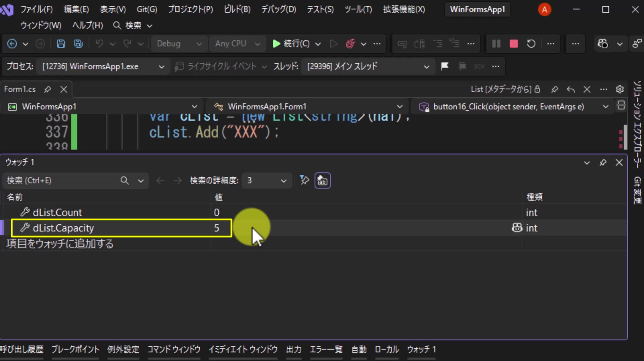Select the dList.Count watch row

coord(315,212)
